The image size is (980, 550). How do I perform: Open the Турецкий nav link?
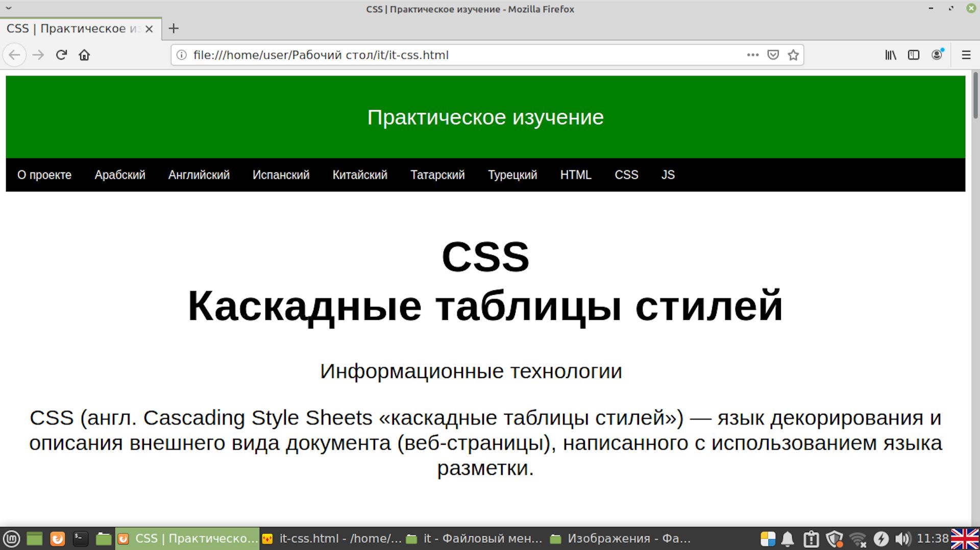coord(512,175)
